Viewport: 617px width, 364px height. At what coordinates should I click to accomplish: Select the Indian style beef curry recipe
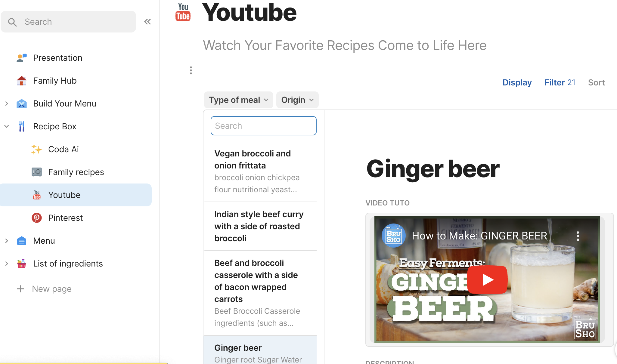coord(259,226)
